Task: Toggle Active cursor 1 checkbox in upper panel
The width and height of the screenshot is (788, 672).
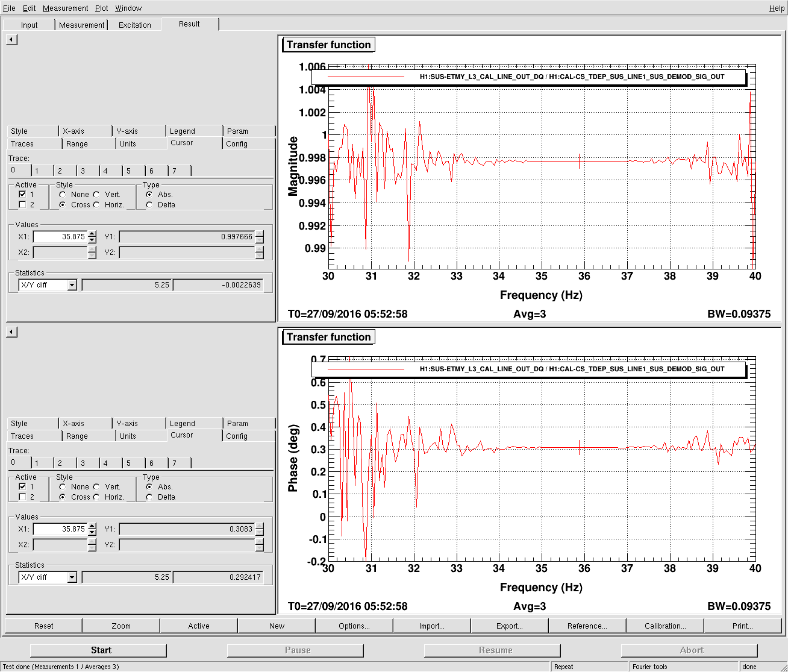Action: 22,195
